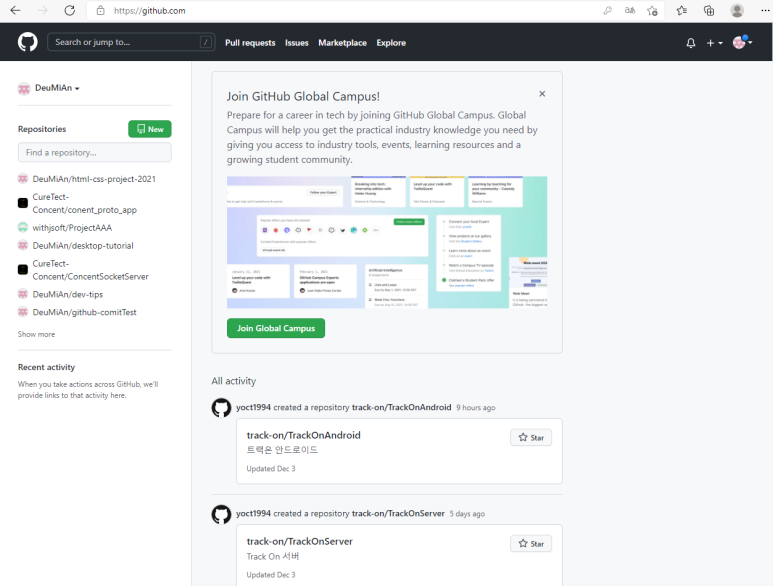Open Marketplace in top navigation

click(342, 43)
